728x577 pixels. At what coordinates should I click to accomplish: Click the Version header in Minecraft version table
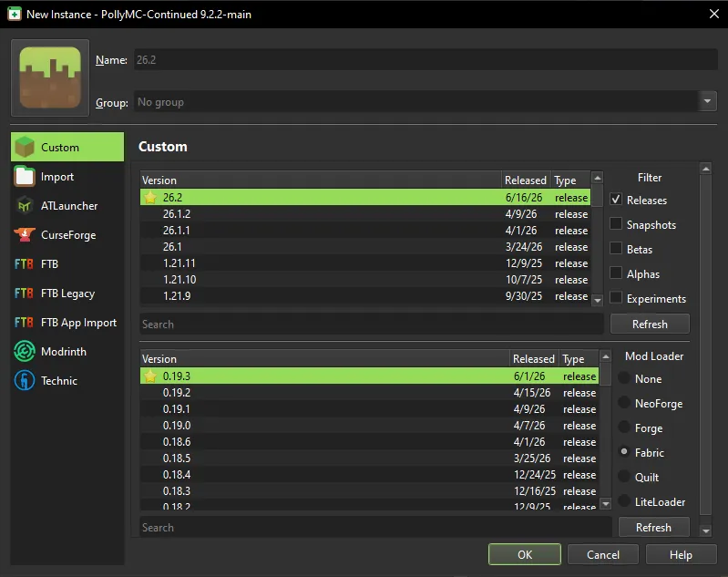pos(321,180)
